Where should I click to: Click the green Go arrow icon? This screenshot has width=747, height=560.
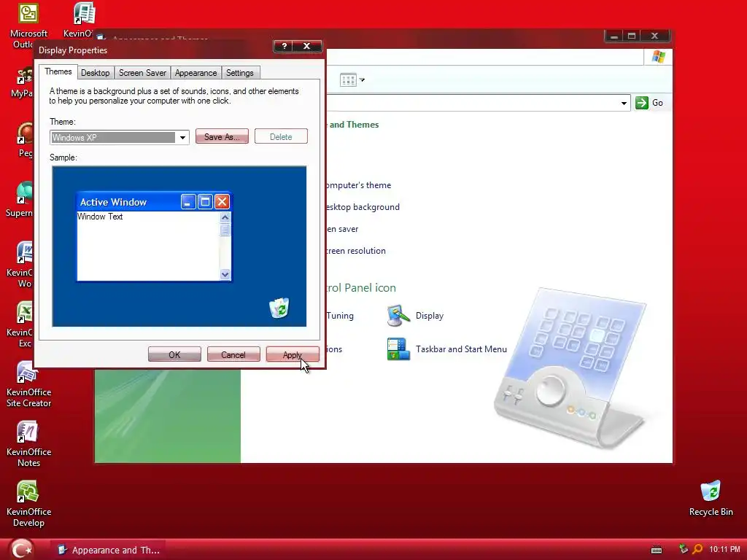(x=642, y=102)
